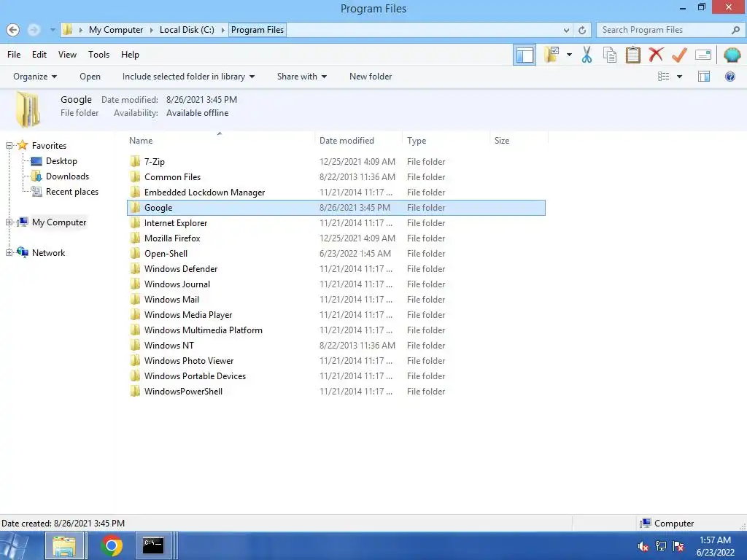Toggle the preview pane button
The height and width of the screenshot is (560, 747).
tap(704, 77)
